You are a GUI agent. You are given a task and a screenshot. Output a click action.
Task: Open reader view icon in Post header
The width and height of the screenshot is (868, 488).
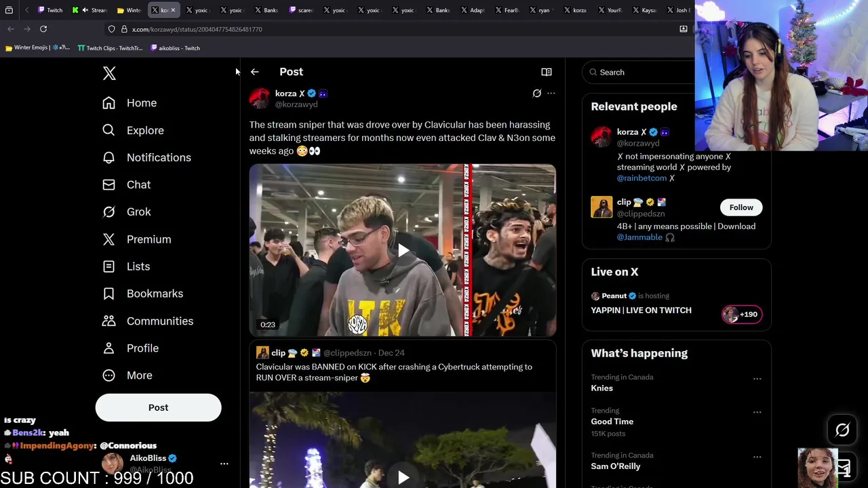coord(546,72)
